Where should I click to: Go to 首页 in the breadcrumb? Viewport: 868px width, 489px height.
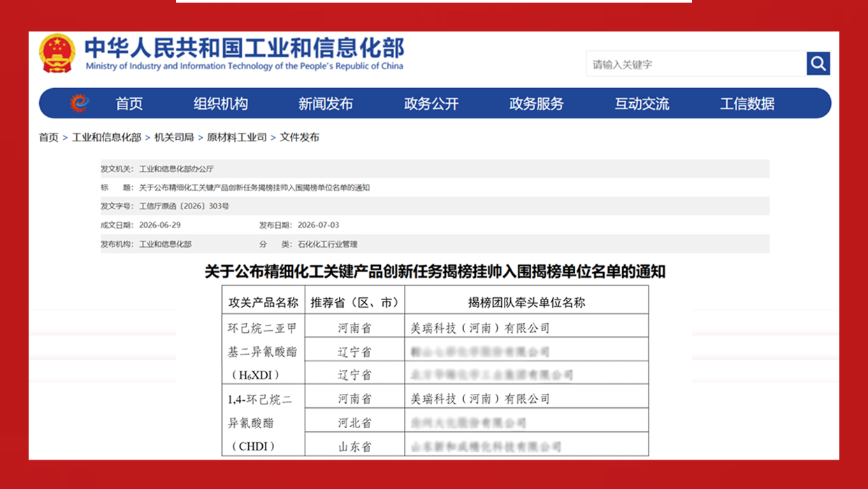point(49,138)
